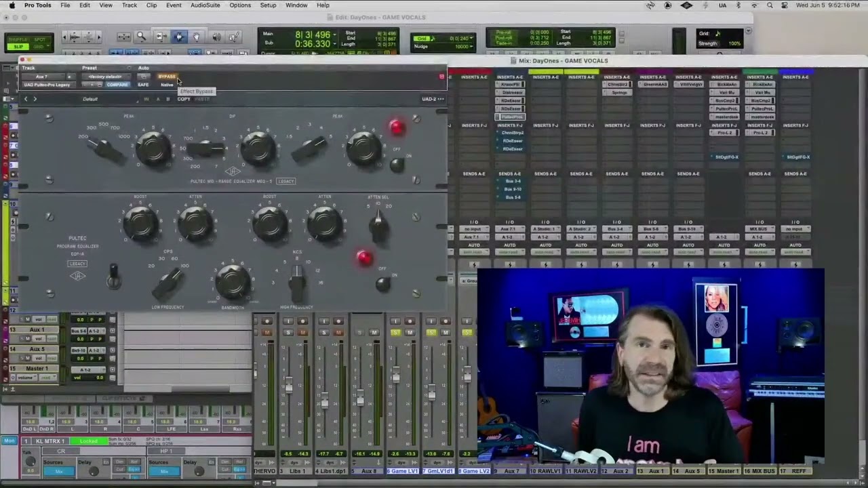The image size is (868, 488).
Task: Click the EQP-1A low boost knob
Action: coord(140,224)
